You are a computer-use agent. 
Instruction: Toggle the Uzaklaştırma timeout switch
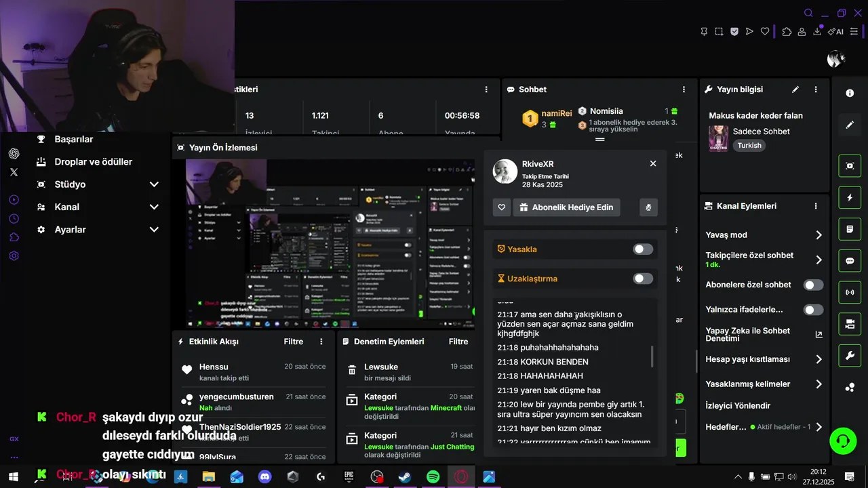pyautogui.click(x=643, y=279)
